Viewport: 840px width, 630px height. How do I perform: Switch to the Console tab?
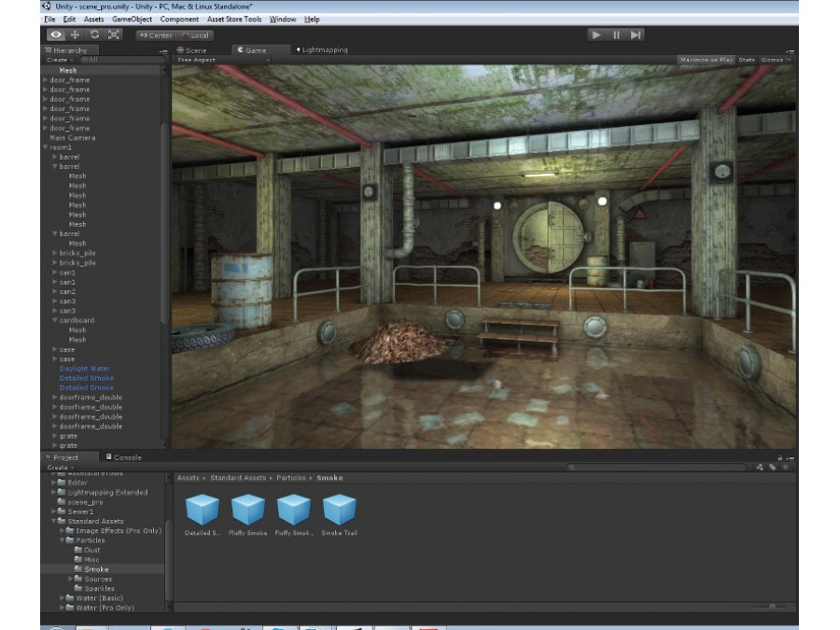click(124, 457)
